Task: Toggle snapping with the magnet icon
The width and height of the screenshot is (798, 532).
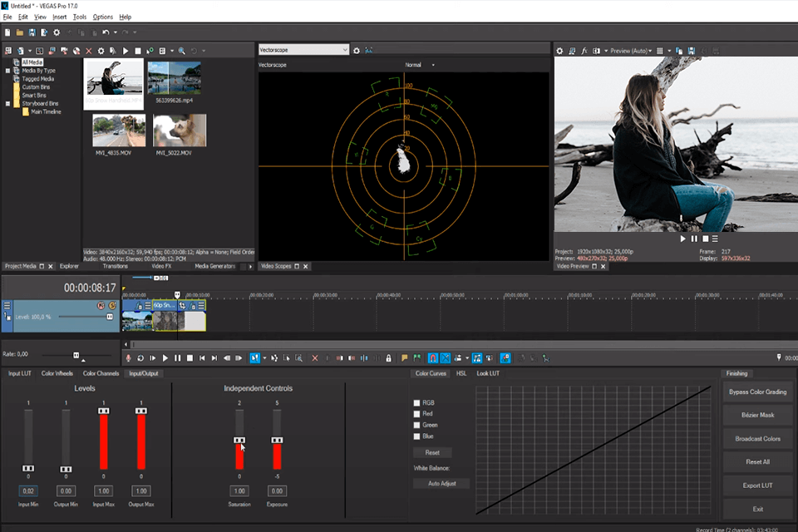Action: pyautogui.click(x=432, y=358)
